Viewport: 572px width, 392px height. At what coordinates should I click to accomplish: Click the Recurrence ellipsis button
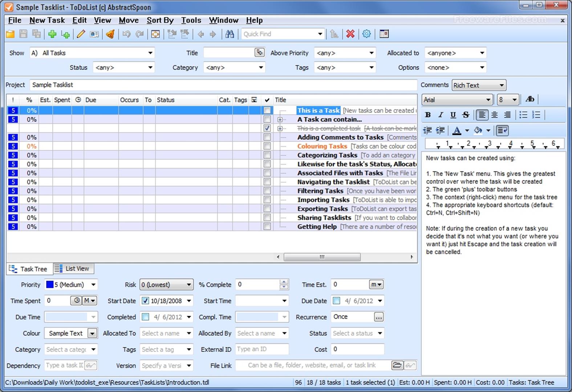click(378, 317)
